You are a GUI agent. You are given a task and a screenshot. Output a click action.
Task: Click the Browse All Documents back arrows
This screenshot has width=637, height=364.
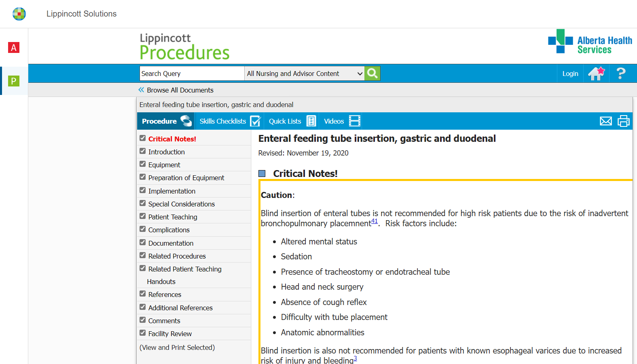click(x=141, y=90)
